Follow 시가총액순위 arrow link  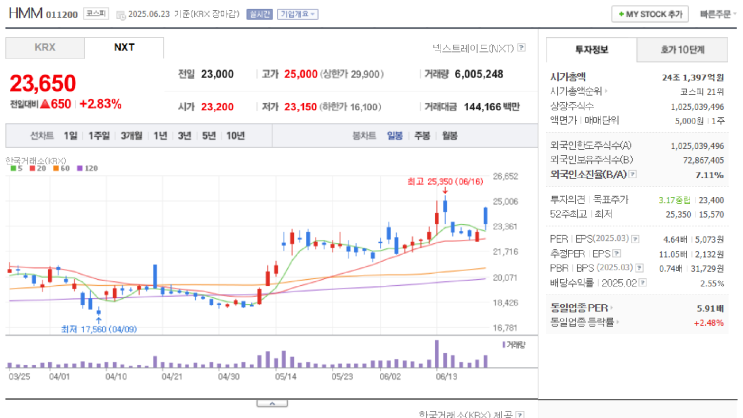(606, 91)
